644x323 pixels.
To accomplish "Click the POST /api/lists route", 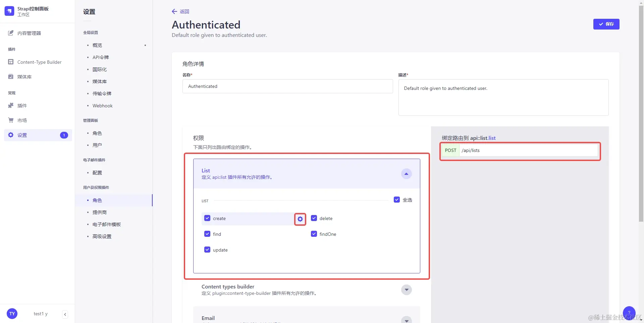I will [x=520, y=150].
